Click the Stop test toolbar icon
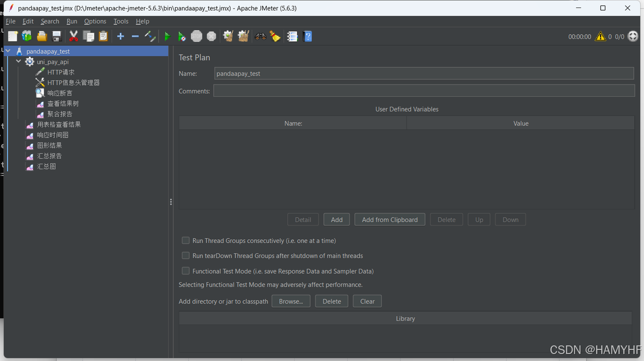 (196, 36)
